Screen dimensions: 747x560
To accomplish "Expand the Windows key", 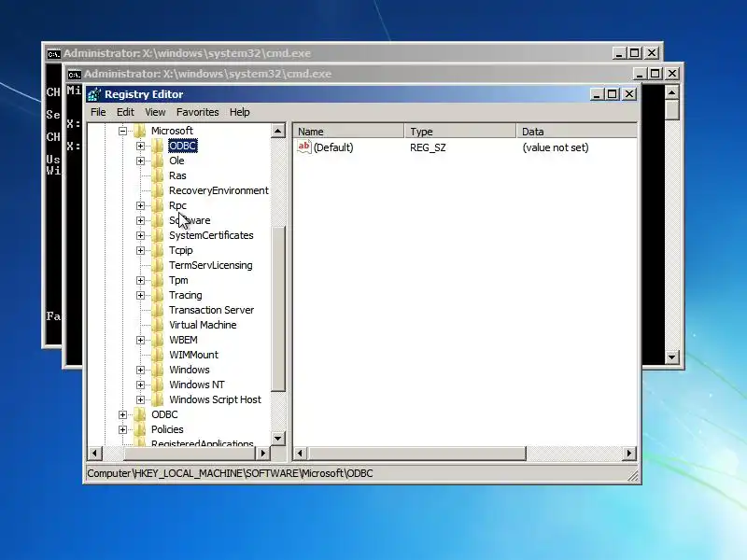I will [141, 370].
